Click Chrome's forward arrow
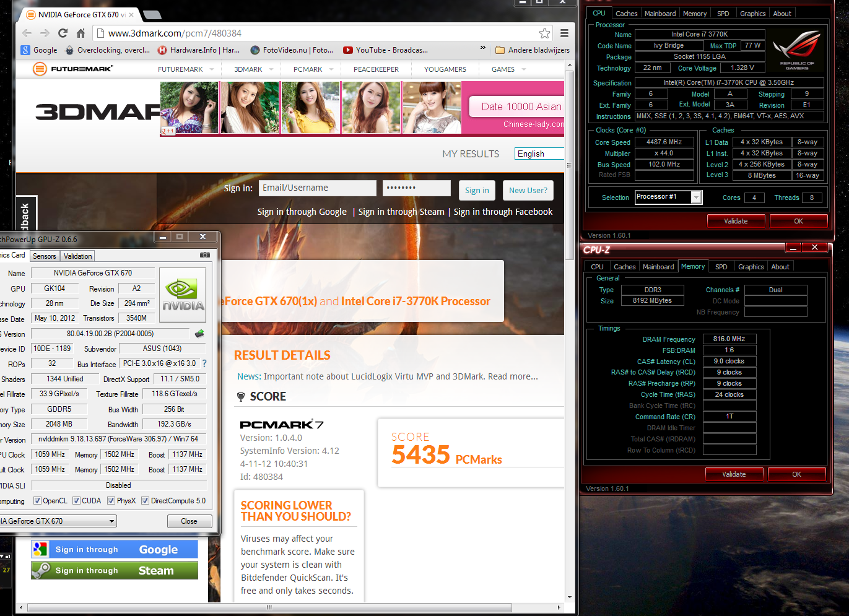The width and height of the screenshot is (849, 616). pos(45,33)
